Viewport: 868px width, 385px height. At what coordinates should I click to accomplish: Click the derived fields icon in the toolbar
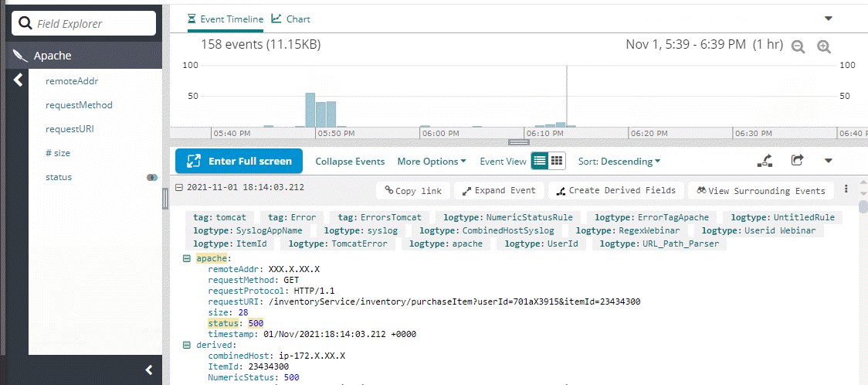coord(765,161)
